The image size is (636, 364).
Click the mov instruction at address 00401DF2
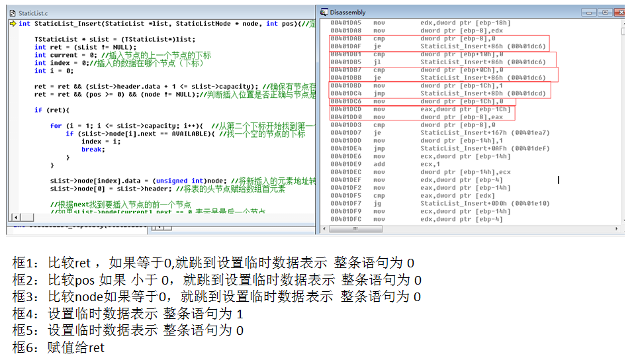[x=420, y=187]
